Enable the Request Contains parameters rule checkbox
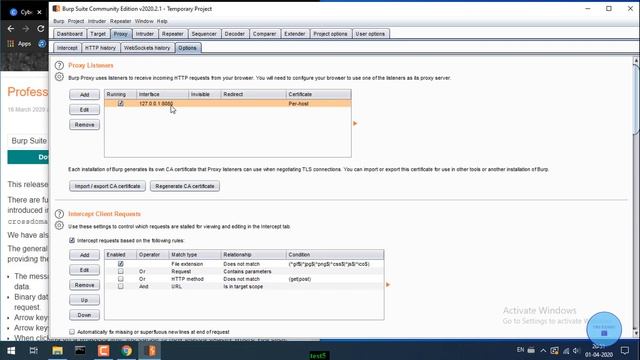 [x=120, y=271]
